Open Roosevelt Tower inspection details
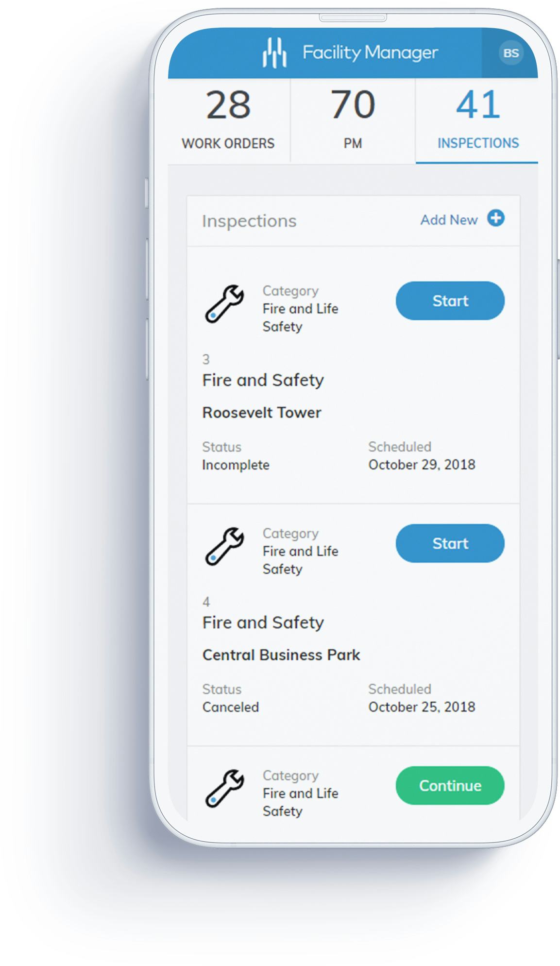 [x=261, y=412]
